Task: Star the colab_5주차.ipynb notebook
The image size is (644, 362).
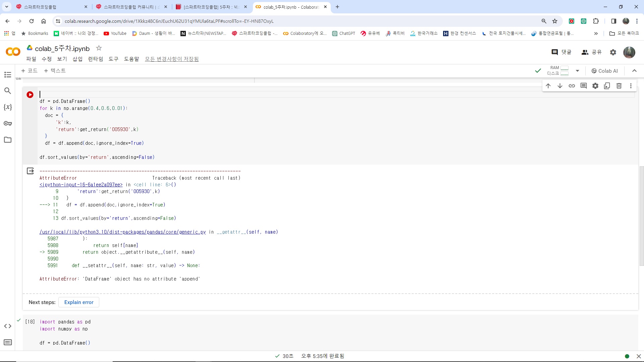Action: 99,48
